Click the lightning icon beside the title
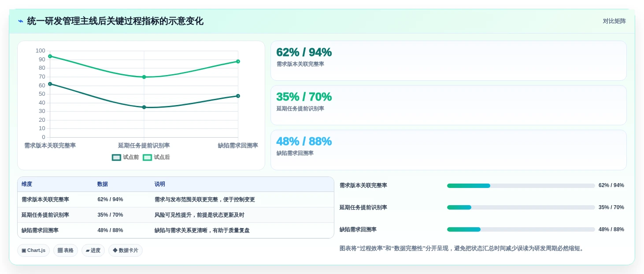The height and width of the screenshot is (274, 644). [x=21, y=21]
